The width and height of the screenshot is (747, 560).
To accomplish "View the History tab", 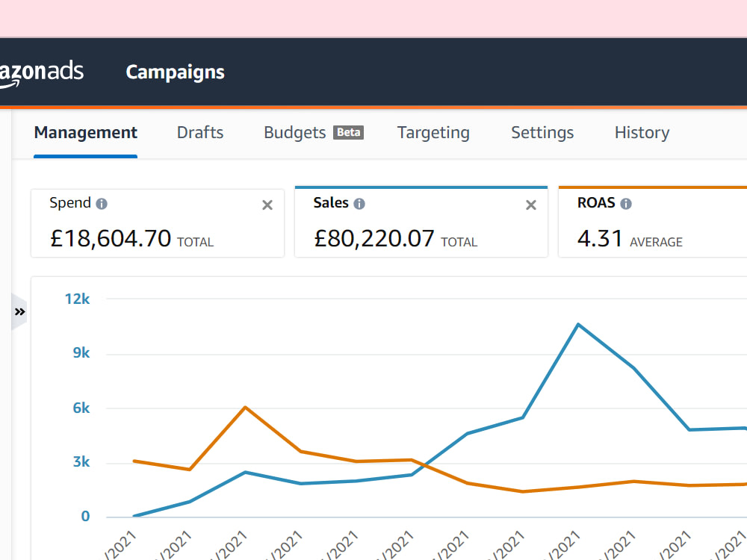I will [x=642, y=132].
